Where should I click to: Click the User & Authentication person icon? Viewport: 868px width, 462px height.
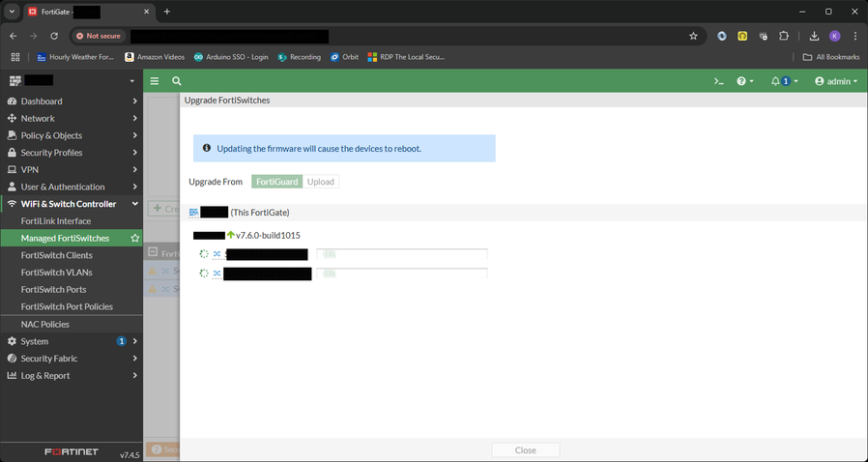12,187
